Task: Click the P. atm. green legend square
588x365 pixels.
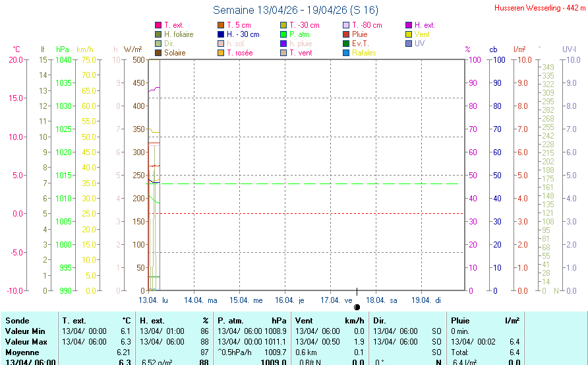Action: click(283, 34)
